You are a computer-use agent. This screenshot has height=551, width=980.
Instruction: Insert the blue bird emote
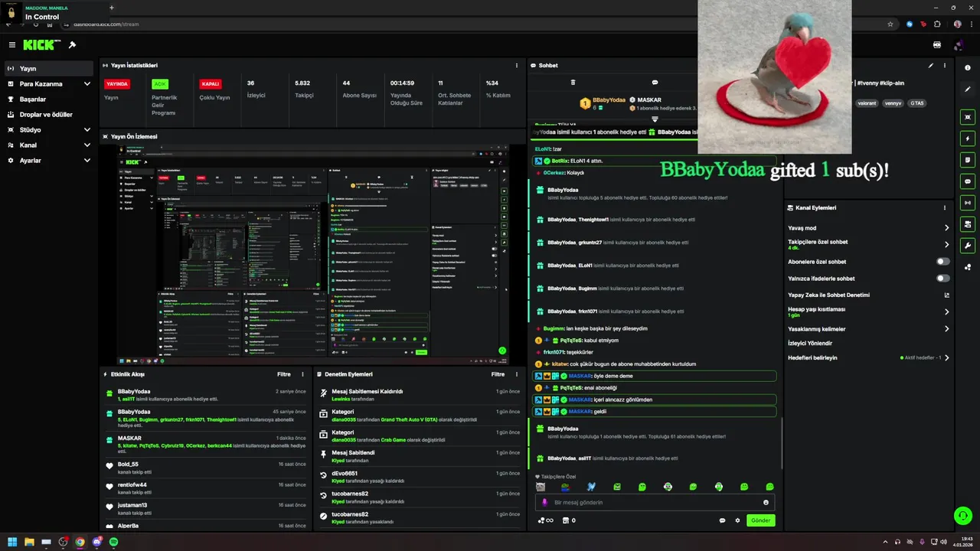[x=591, y=487]
